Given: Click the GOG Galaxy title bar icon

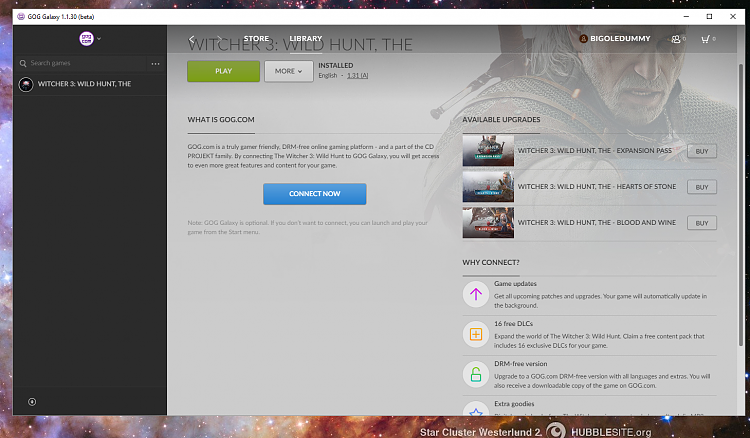Looking at the screenshot, I should pyautogui.click(x=21, y=16).
